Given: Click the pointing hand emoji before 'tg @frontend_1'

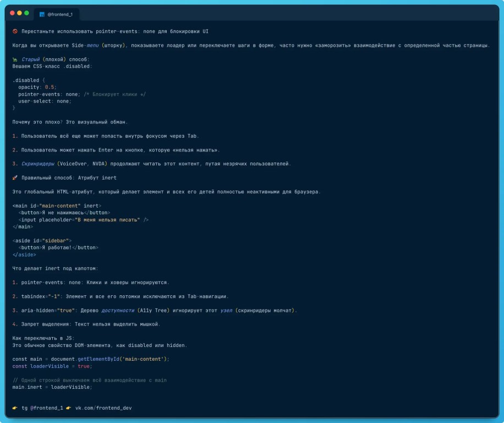Looking at the screenshot, I should [15, 408].
